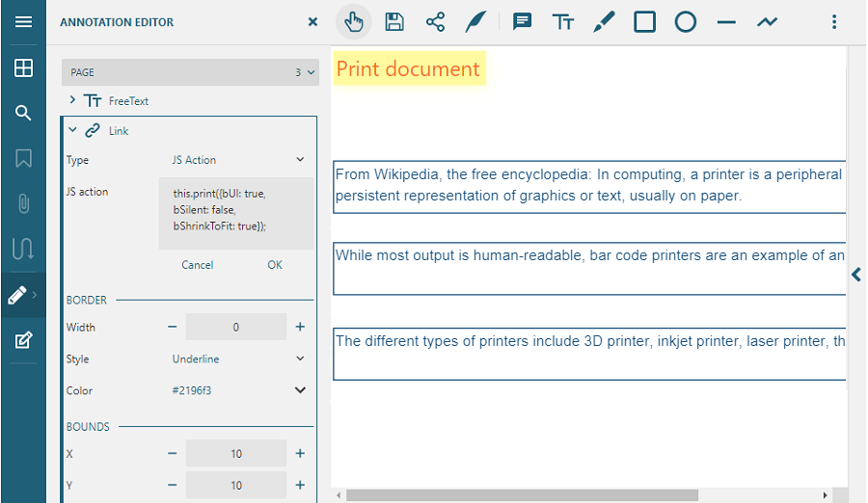The image size is (868, 503).
Task: Open the Color #2196f3 picker dropdown
Action: (238, 390)
